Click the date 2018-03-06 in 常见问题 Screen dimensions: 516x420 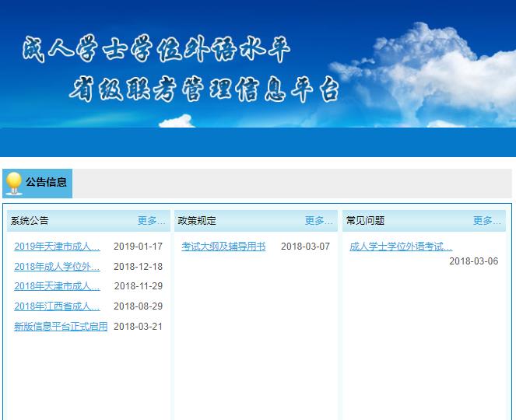tap(473, 261)
